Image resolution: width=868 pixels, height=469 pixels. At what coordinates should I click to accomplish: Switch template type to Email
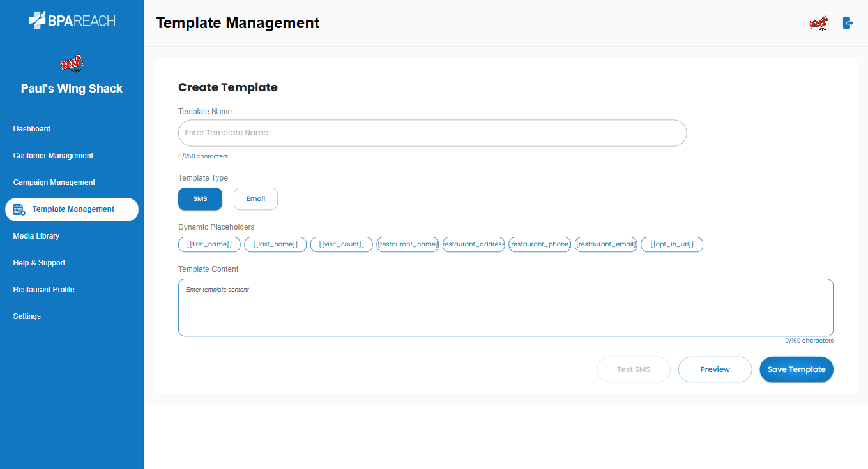click(x=255, y=198)
